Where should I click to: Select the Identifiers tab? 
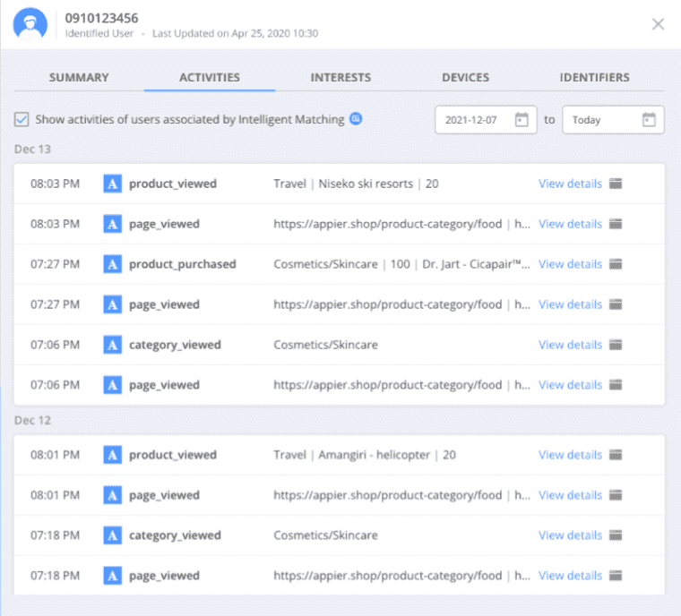595,77
